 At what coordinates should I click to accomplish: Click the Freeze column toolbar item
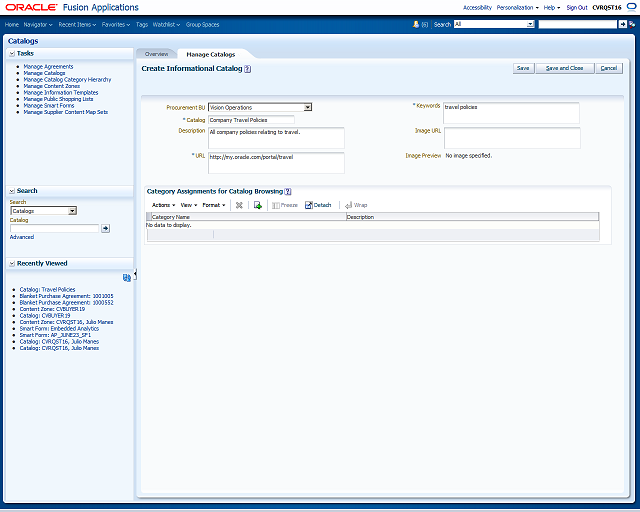pyautogui.click(x=285, y=205)
